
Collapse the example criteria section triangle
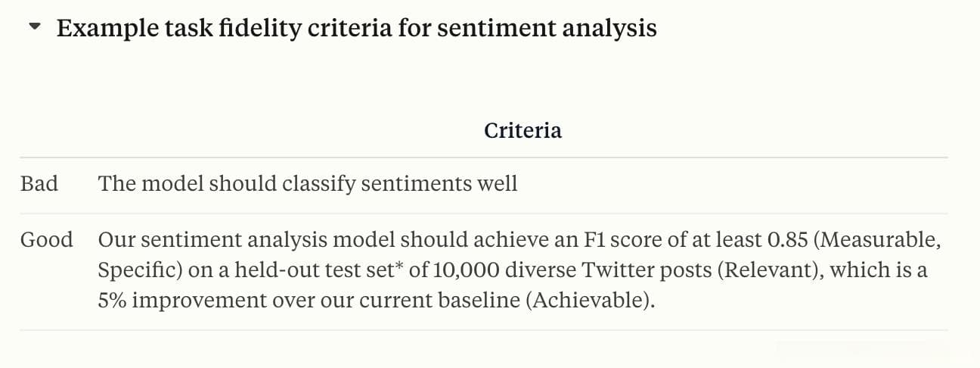[x=35, y=28]
